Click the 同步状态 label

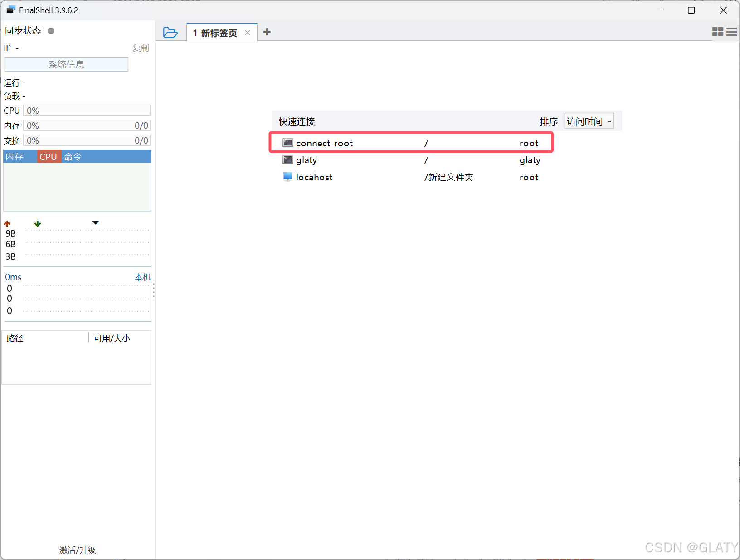coord(23,30)
